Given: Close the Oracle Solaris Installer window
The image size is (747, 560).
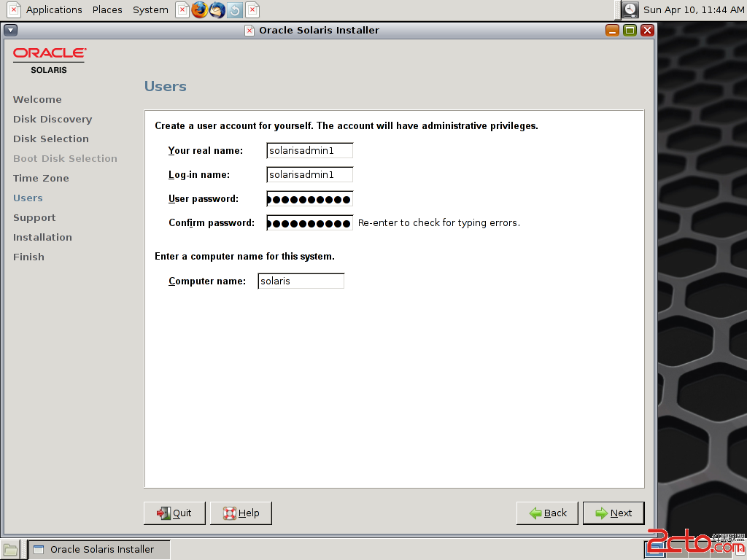Looking at the screenshot, I should tap(647, 31).
